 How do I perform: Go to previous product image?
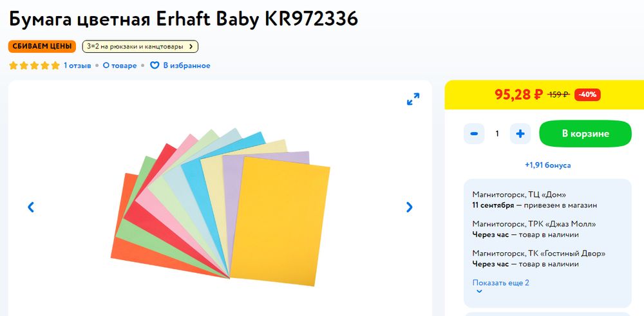click(30, 207)
